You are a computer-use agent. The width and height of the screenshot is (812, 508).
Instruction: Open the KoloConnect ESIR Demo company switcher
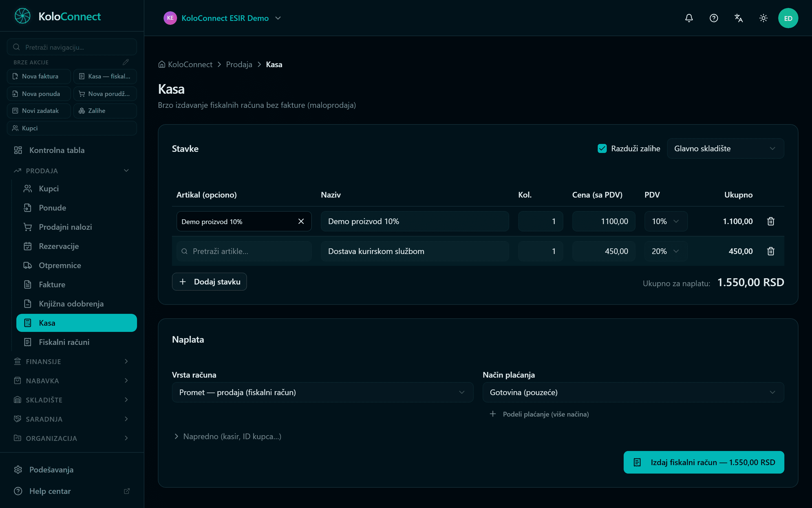click(x=222, y=18)
